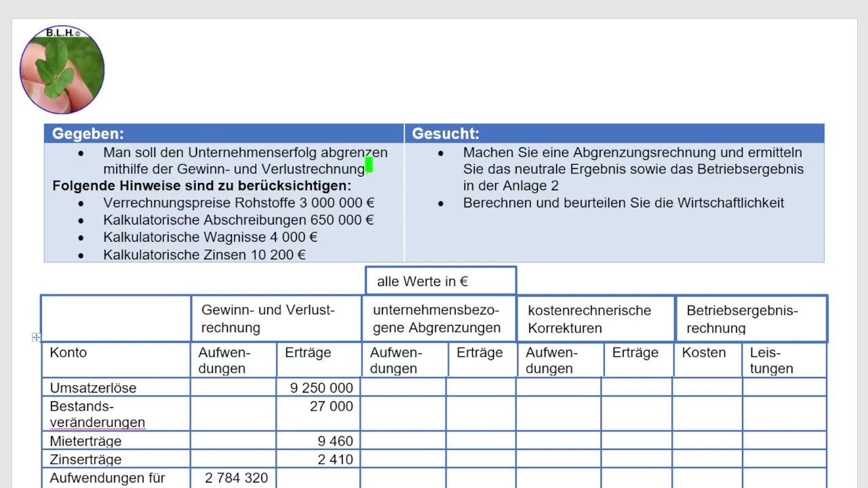Image resolution: width=868 pixels, height=488 pixels.
Task: Click 'Verrechnungspreise Rohstoffe 3 000 000 €' bullet
Action: pos(239,203)
